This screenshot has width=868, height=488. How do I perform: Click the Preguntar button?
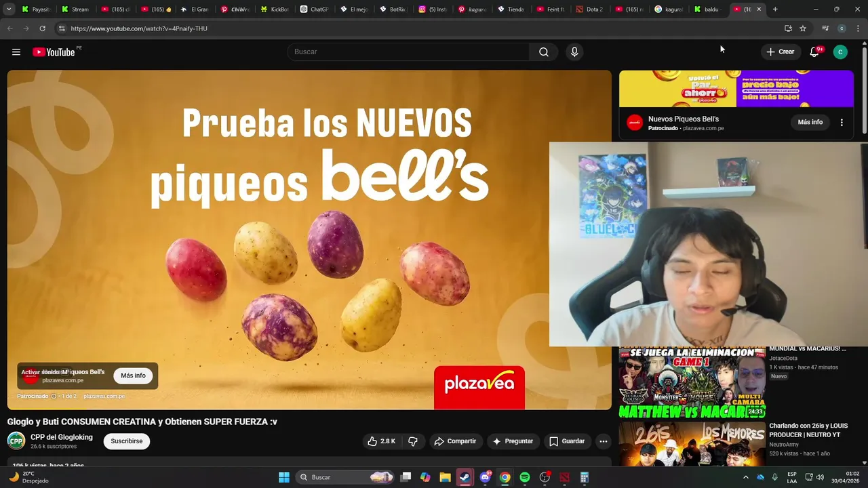(513, 441)
